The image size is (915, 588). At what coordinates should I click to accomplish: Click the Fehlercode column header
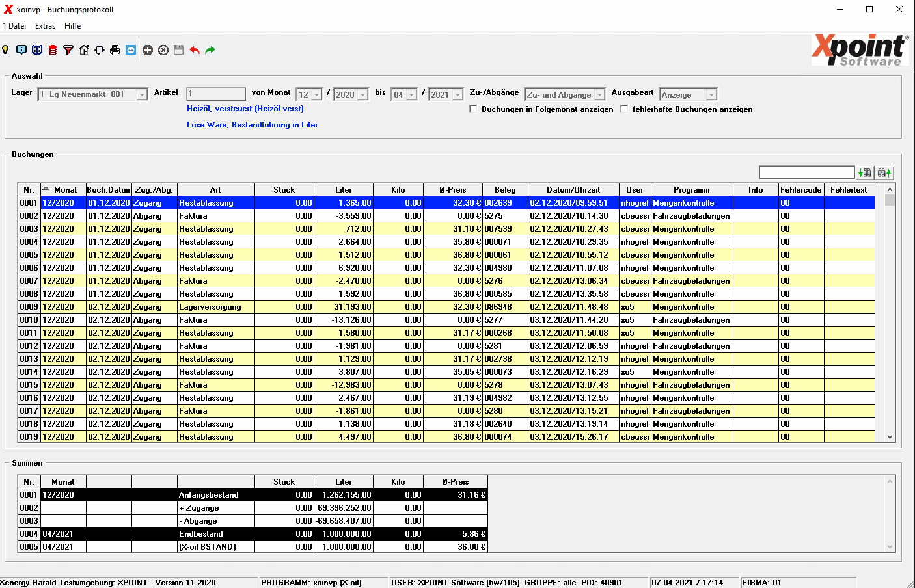(801, 190)
